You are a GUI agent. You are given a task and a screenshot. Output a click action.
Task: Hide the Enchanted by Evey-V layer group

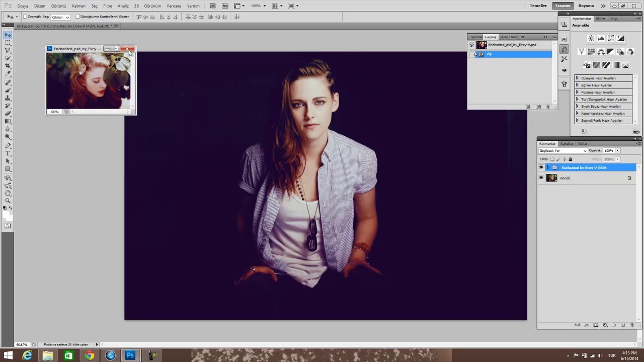pyautogui.click(x=541, y=167)
